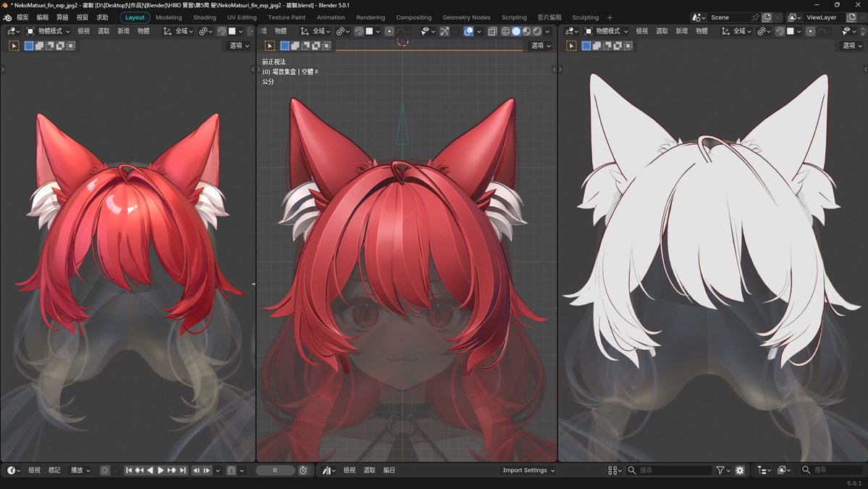The width and height of the screenshot is (868, 489).
Task: Select wireframe shading in middle viewport
Action: [505, 31]
